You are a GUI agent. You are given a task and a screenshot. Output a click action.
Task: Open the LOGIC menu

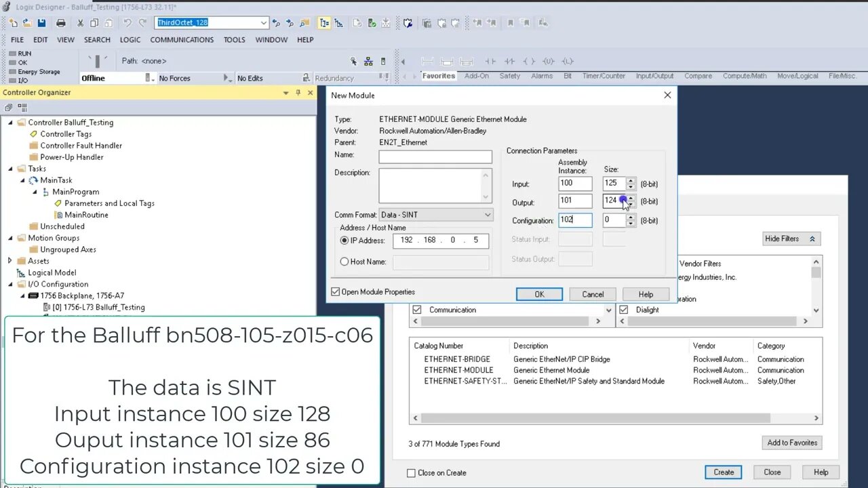(130, 40)
